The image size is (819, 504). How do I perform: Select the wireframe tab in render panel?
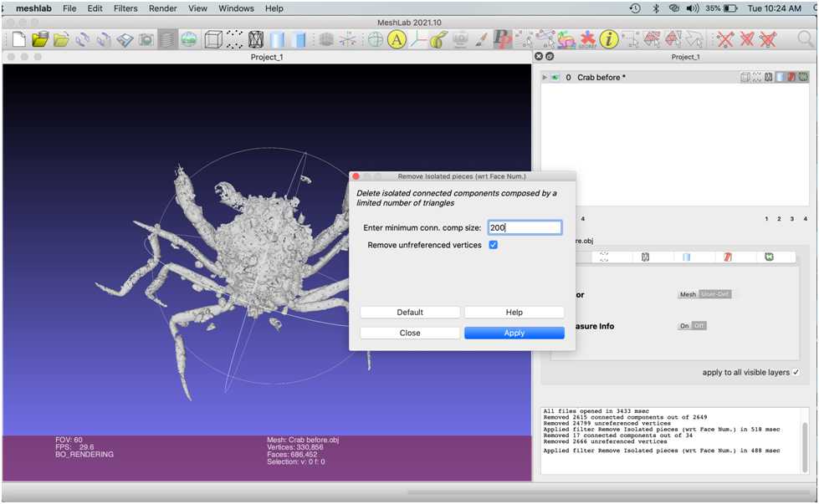(x=645, y=257)
